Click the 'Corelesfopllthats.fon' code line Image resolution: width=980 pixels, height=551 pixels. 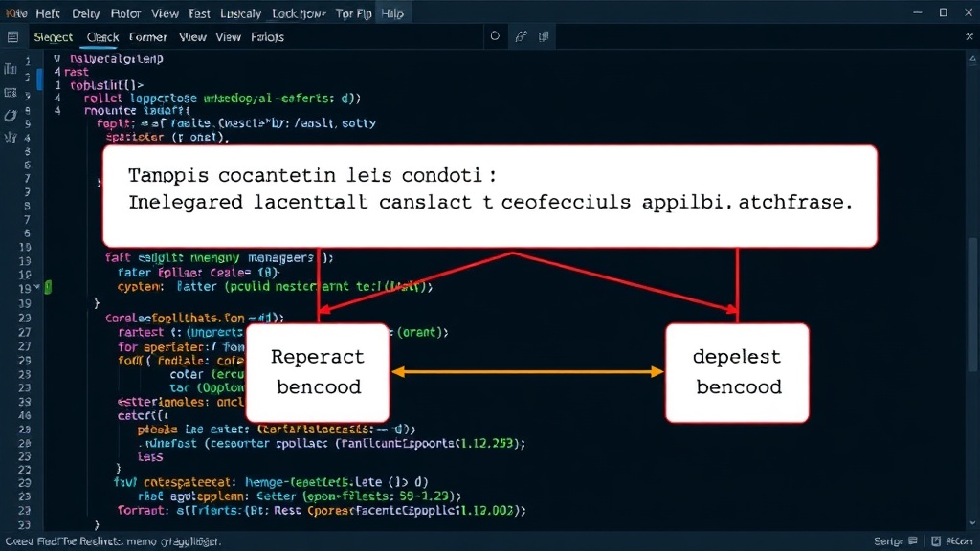[x=194, y=318]
